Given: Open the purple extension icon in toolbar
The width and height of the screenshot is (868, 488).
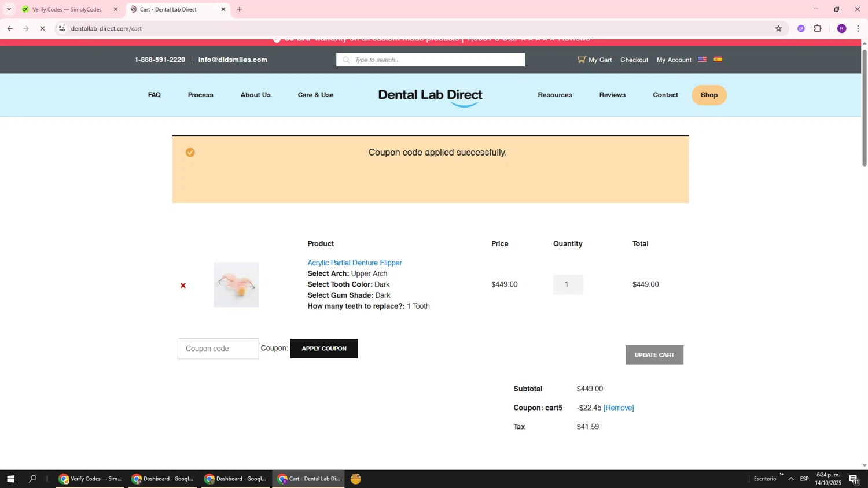Looking at the screenshot, I should click(801, 28).
